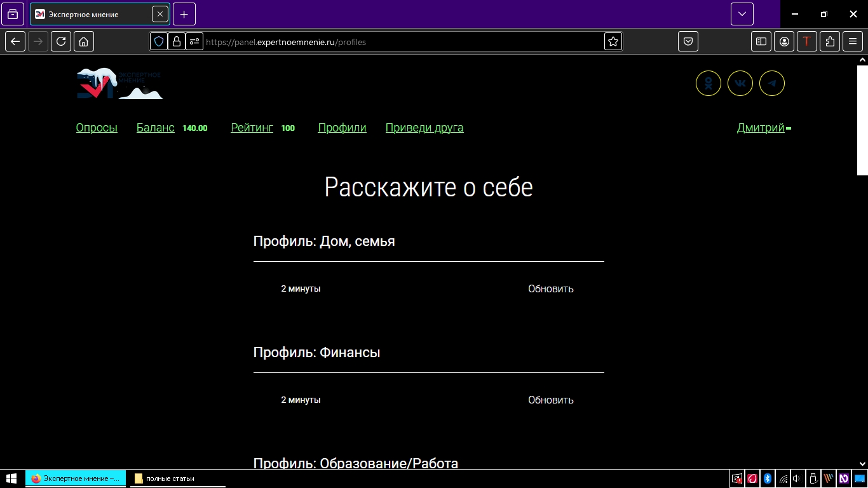
Task: Open the Опросы navigation link
Action: coord(97,128)
